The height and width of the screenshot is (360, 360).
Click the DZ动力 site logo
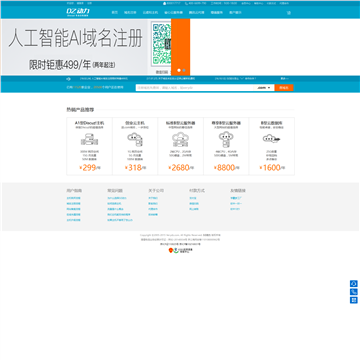click(78, 12)
